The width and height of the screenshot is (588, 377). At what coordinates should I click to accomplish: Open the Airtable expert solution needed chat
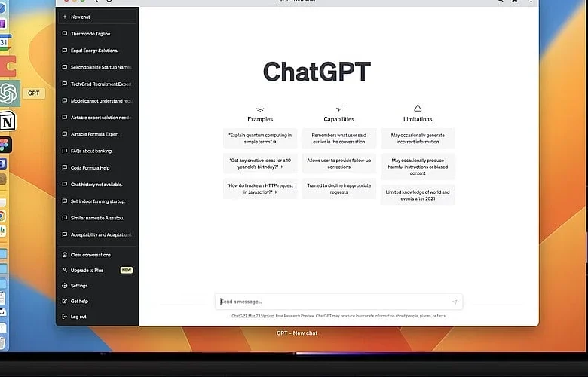click(x=97, y=118)
